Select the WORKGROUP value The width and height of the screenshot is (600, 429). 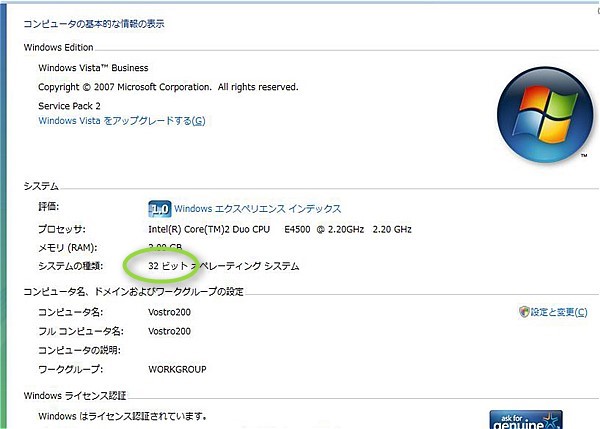tap(177, 369)
